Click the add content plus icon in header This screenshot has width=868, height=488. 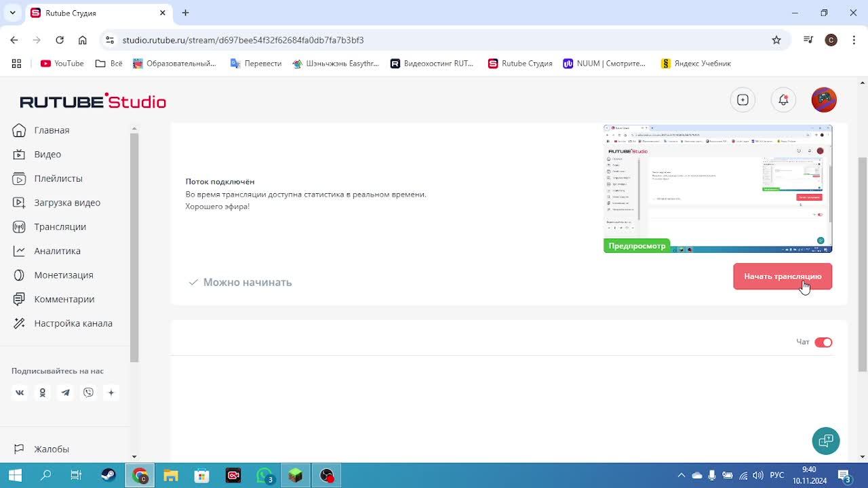tap(743, 100)
